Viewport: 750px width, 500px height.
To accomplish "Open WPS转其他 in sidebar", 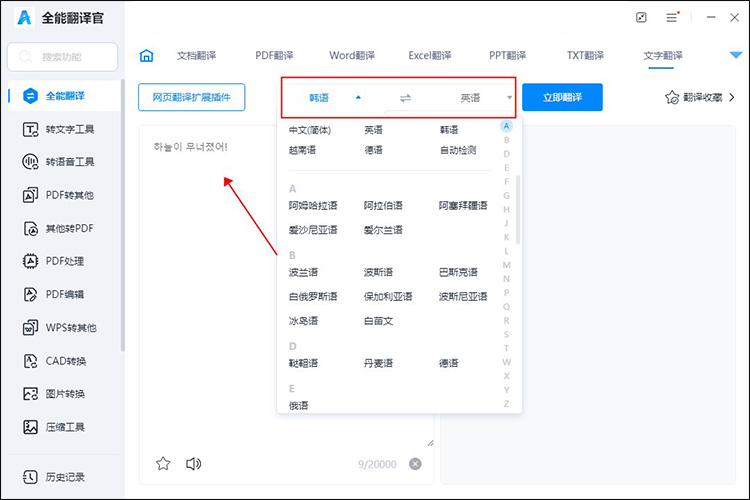I will tap(60, 328).
